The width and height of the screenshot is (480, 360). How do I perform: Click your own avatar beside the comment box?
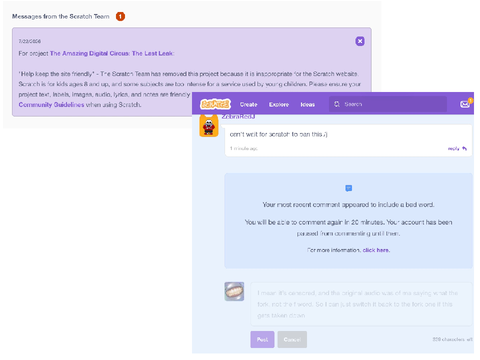(234, 291)
